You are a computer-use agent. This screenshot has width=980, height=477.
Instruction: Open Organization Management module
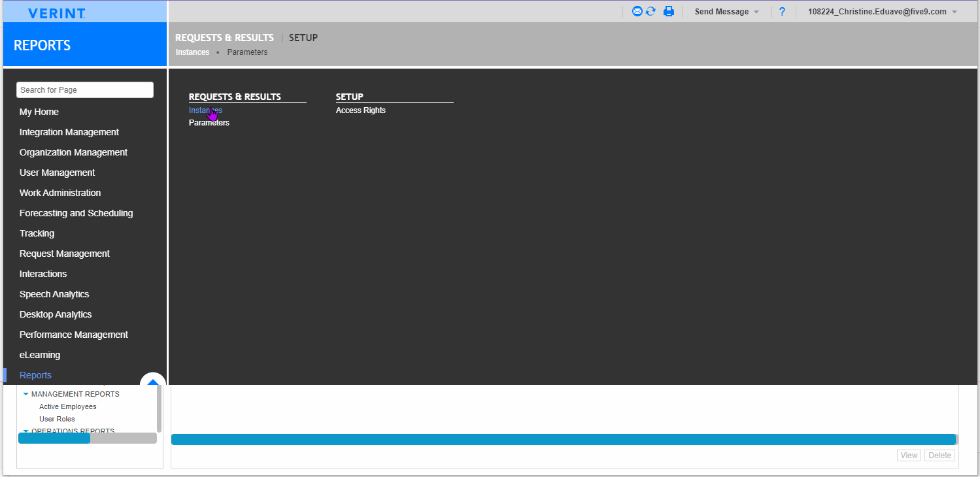(x=73, y=152)
